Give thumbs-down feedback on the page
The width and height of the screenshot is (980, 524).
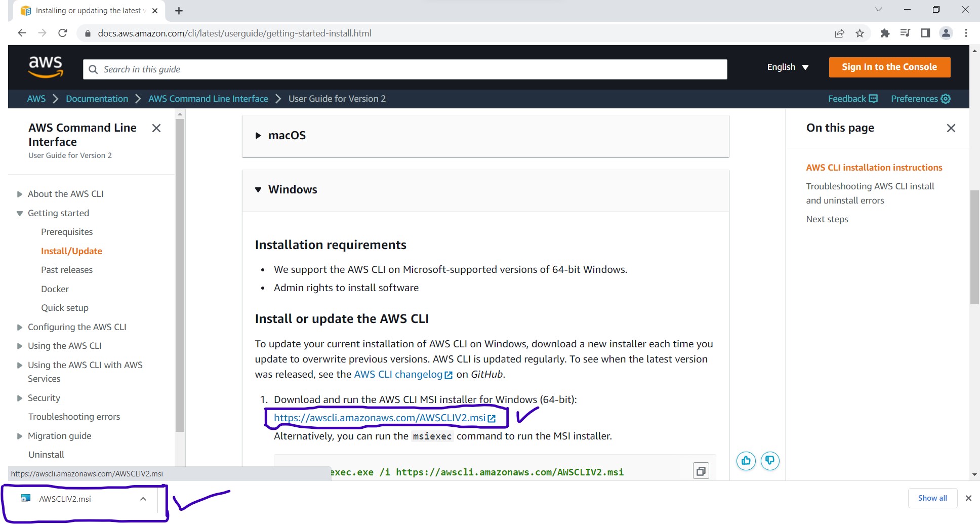[770, 461]
